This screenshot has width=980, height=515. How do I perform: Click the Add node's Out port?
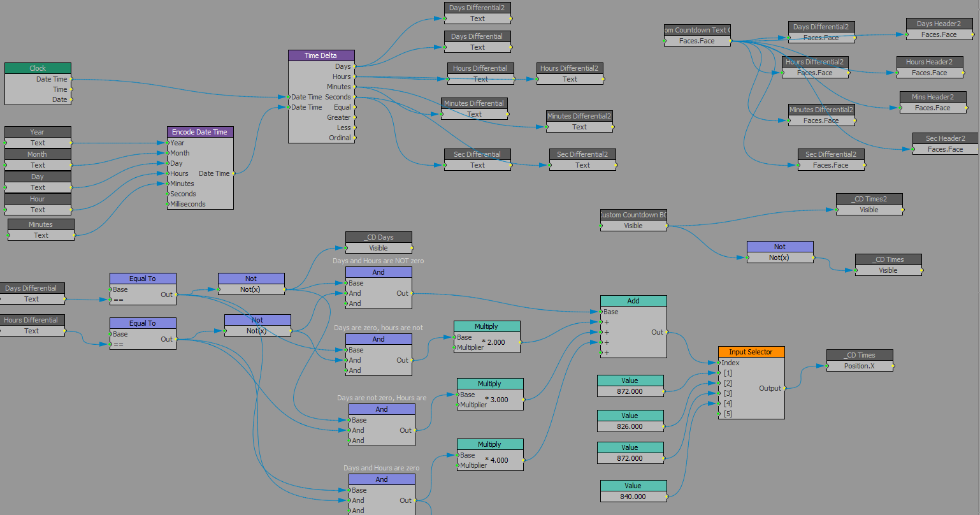tap(659, 332)
